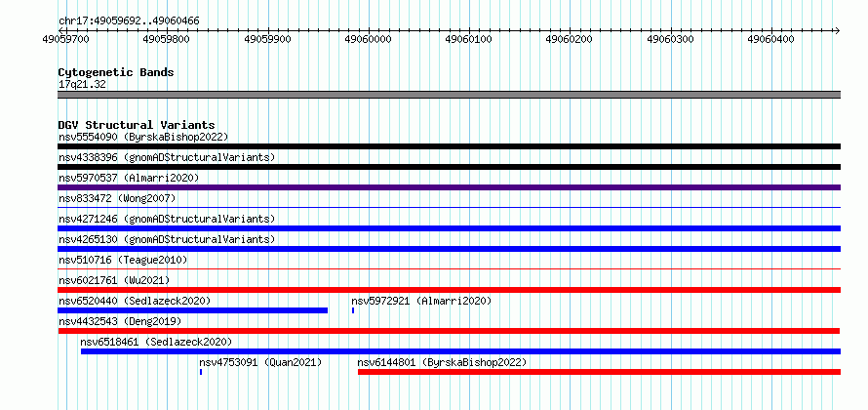This screenshot has width=868, height=410.
Task: Click the chr17:49059692..49060466 region label
Action: point(129,21)
